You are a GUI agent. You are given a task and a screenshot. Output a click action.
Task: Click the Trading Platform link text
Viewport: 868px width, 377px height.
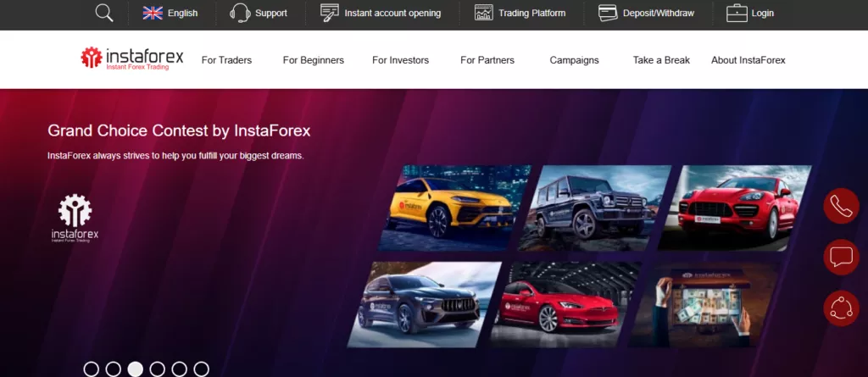532,14
